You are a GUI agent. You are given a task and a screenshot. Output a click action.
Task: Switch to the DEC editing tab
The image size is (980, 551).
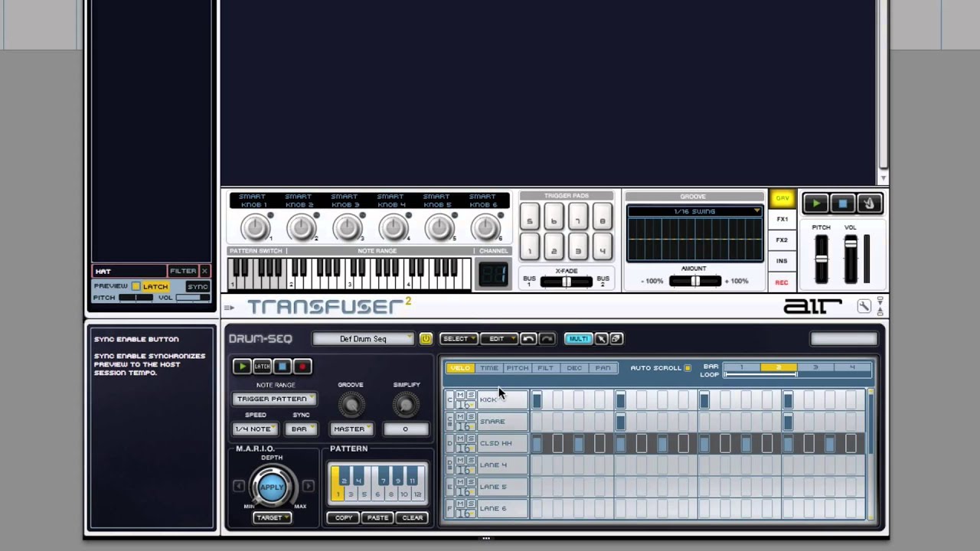(x=574, y=368)
